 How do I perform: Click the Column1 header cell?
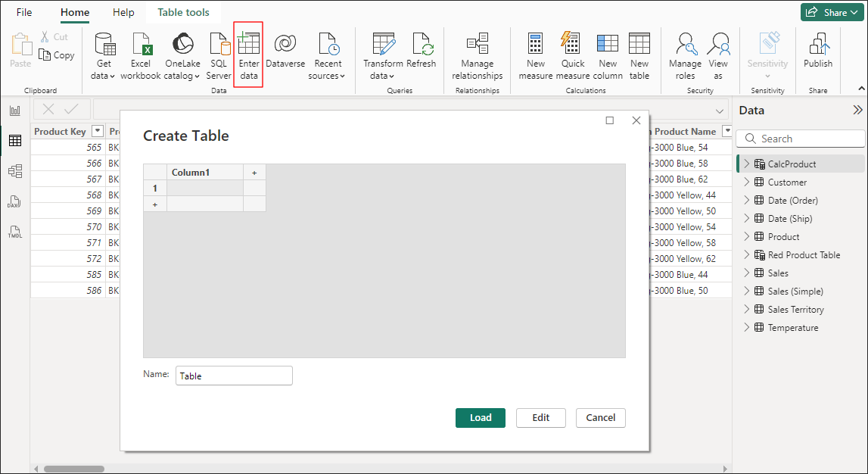pyautogui.click(x=205, y=172)
